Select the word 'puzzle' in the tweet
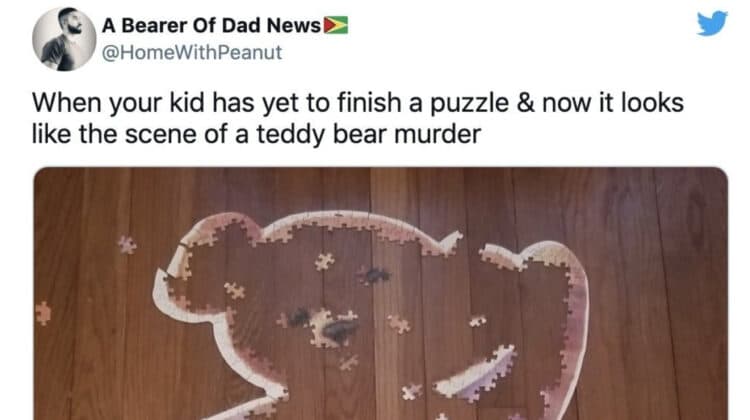Viewport: 750px width, 420px height. pyautogui.click(x=470, y=104)
